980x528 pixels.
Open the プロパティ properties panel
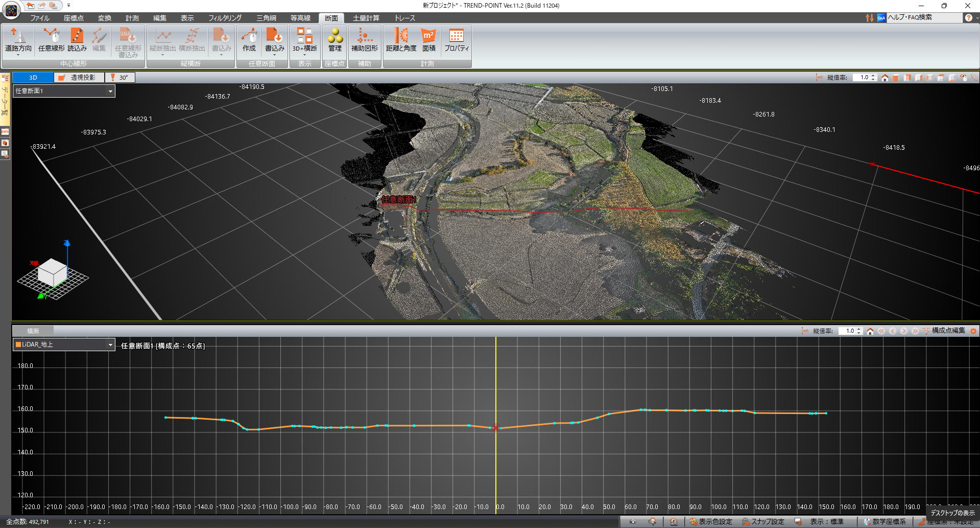457,40
